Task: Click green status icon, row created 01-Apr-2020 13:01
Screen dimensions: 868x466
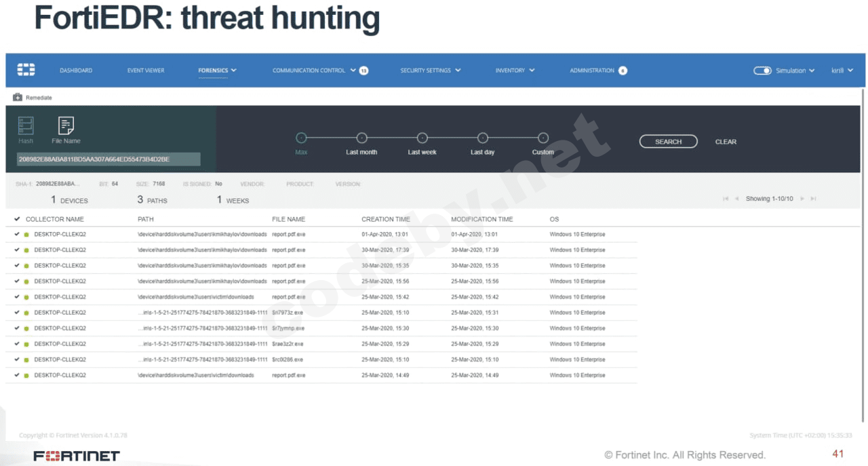Action: click(x=26, y=235)
